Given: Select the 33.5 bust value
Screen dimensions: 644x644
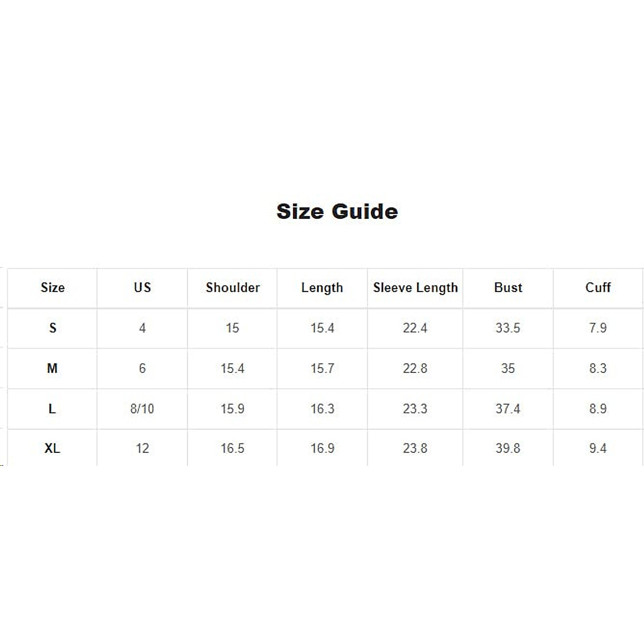Looking at the screenshot, I should [508, 328].
